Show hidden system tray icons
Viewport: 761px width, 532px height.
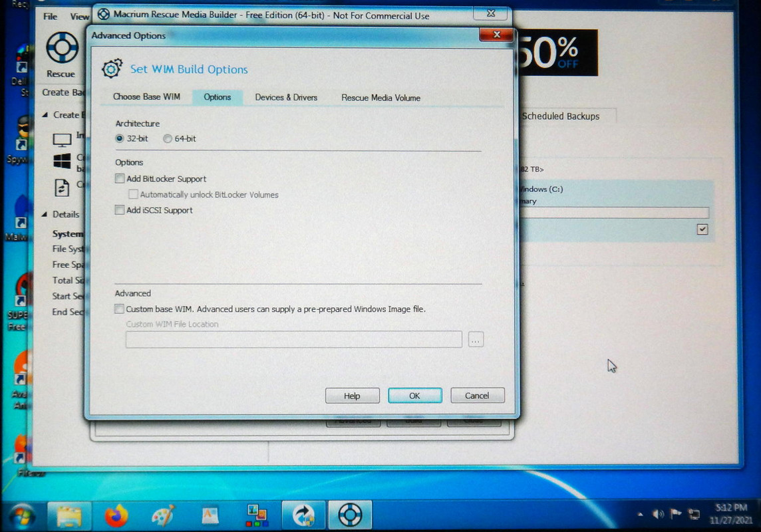point(640,515)
